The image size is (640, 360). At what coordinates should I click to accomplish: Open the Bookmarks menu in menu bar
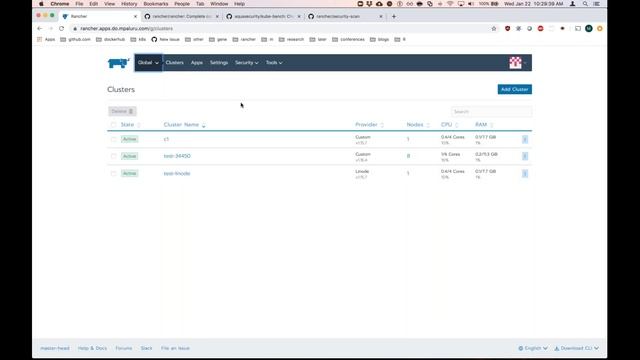tap(156, 4)
